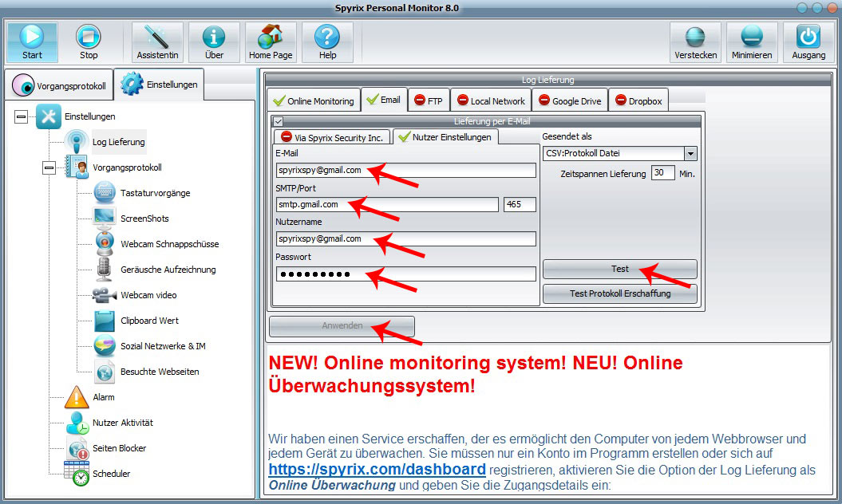Open Alarm settings
This screenshot has width=842, height=504.
coord(104,397)
